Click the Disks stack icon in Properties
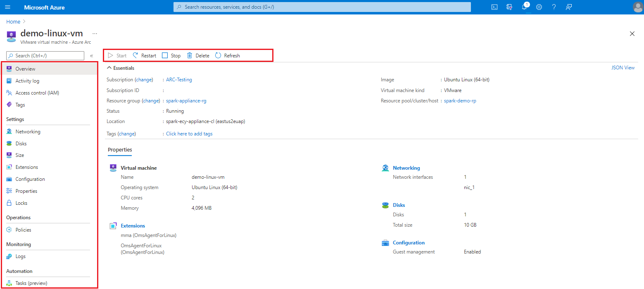The image size is (644, 289). (385, 205)
